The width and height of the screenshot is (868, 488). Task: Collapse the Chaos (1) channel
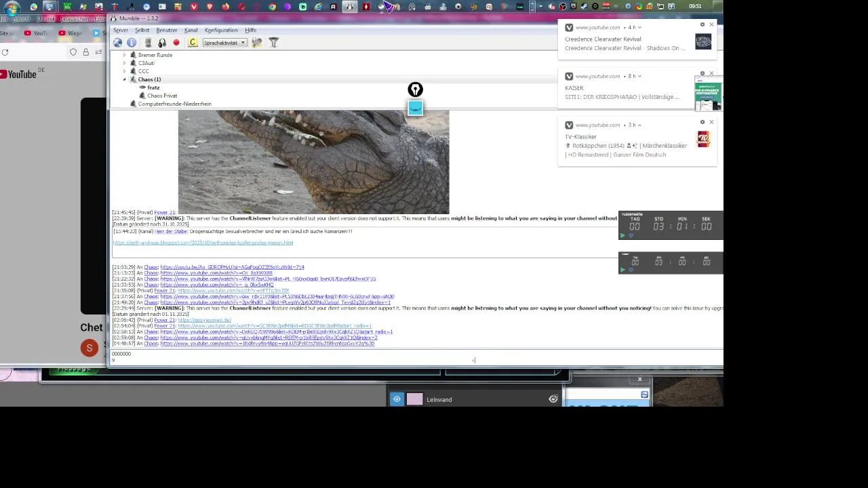coord(125,79)
